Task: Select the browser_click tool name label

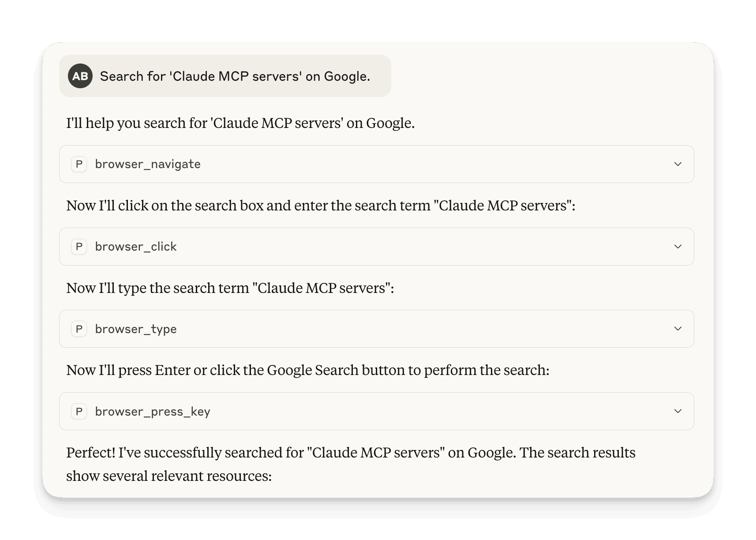Action: click(136, 247)
